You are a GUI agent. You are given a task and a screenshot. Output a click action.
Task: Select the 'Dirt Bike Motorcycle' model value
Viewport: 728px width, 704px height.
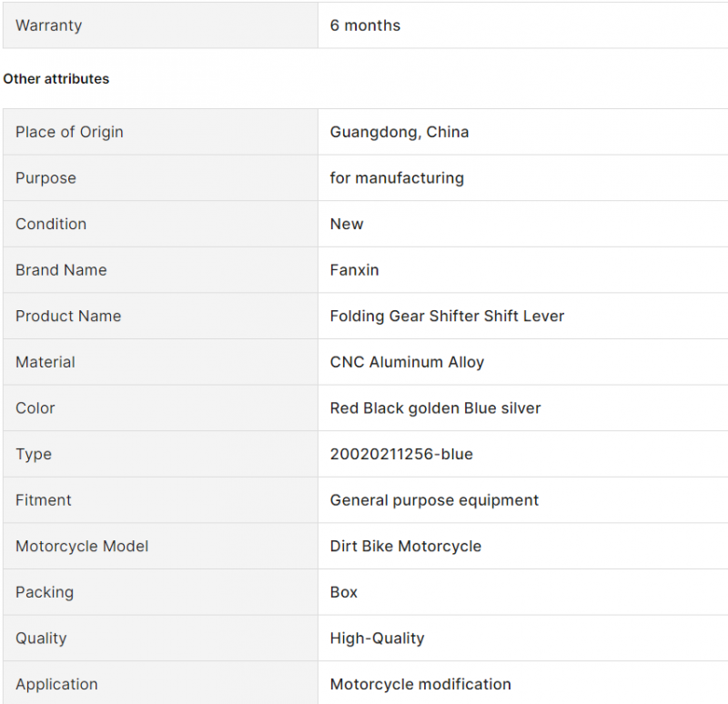click(x=405, y=547)
